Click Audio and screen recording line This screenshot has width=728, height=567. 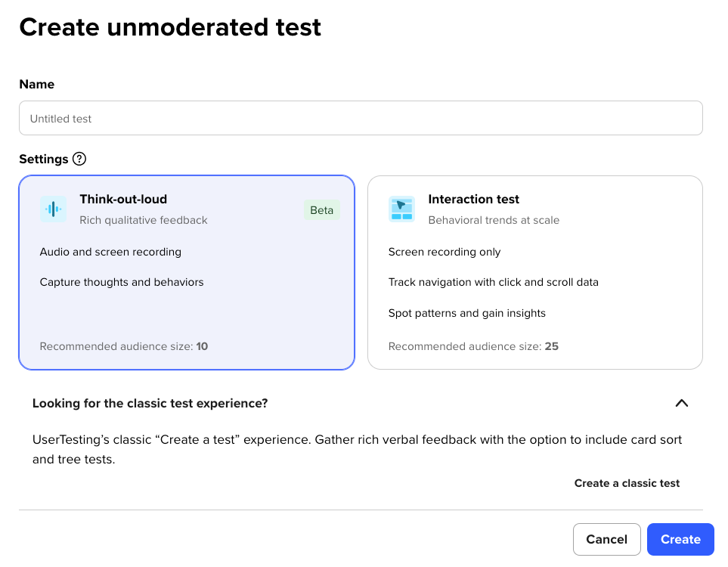[110, 252]
